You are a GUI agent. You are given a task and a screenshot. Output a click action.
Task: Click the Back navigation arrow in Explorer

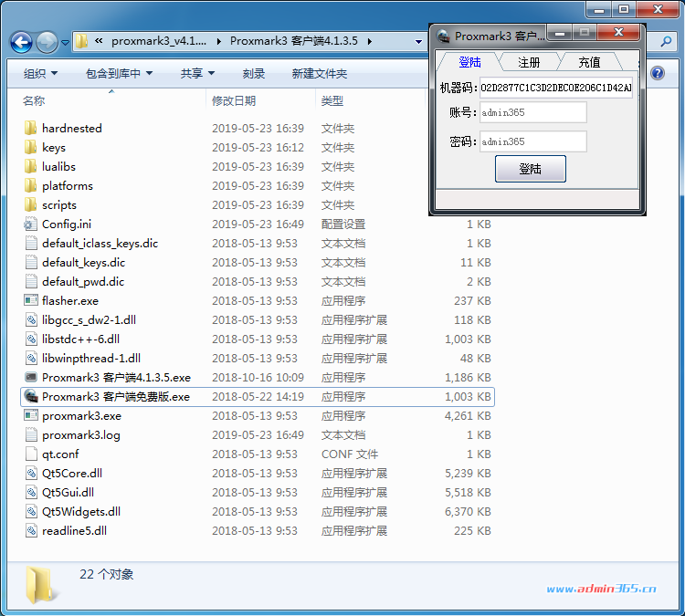pos(21,42)
